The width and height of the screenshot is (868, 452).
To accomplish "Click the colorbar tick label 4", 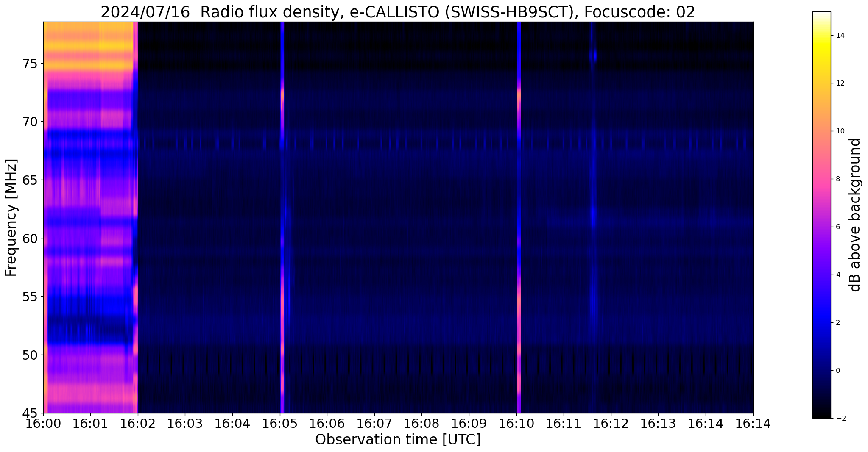I will (837, 275).
